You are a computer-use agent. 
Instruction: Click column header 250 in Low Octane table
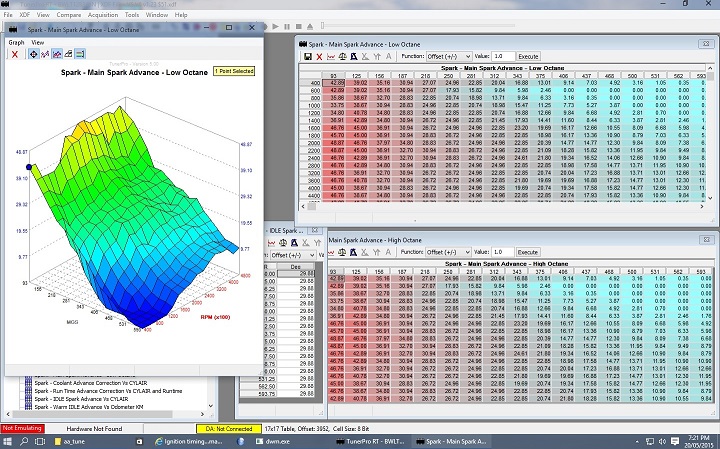click(449, 76)
